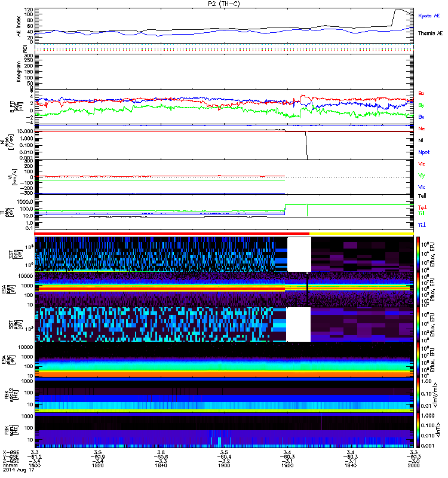This screenshot has height=478, width=448.
Task: Click the green By legend label
Action: [421, 106]
